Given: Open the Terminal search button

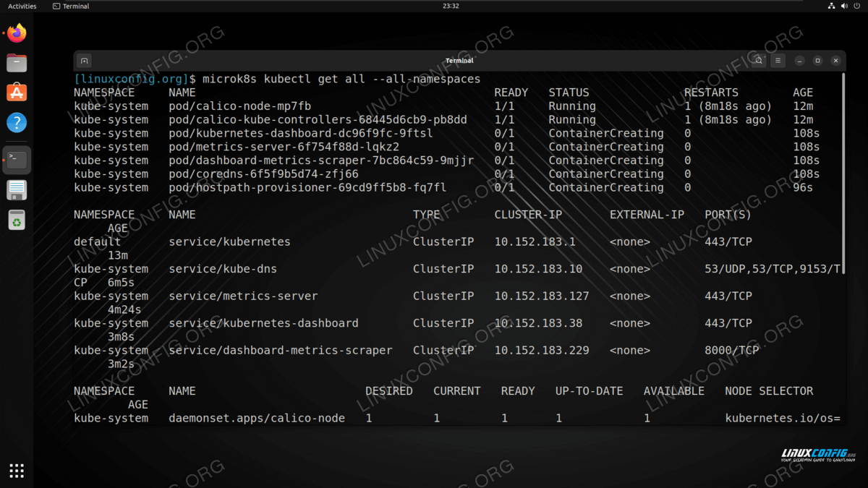Looking at the screenshot, I should (759, 61).
